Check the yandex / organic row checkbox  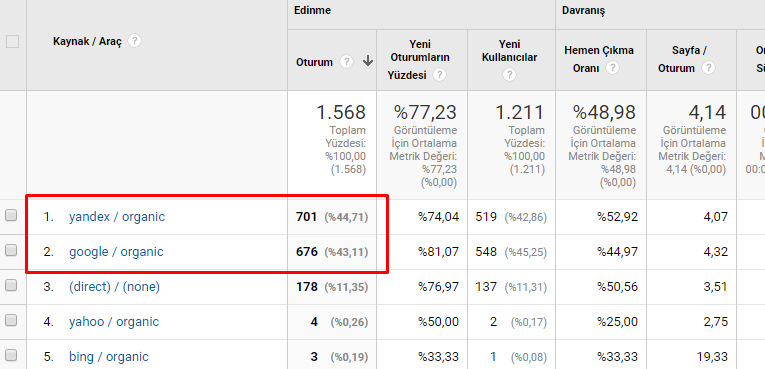[11, 216]
